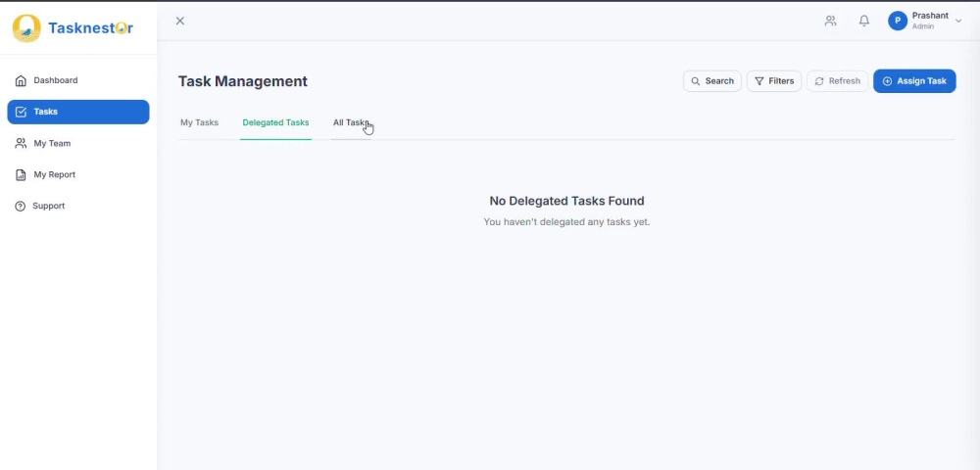Click the Prashant profile avatar

tap(898, 21)
